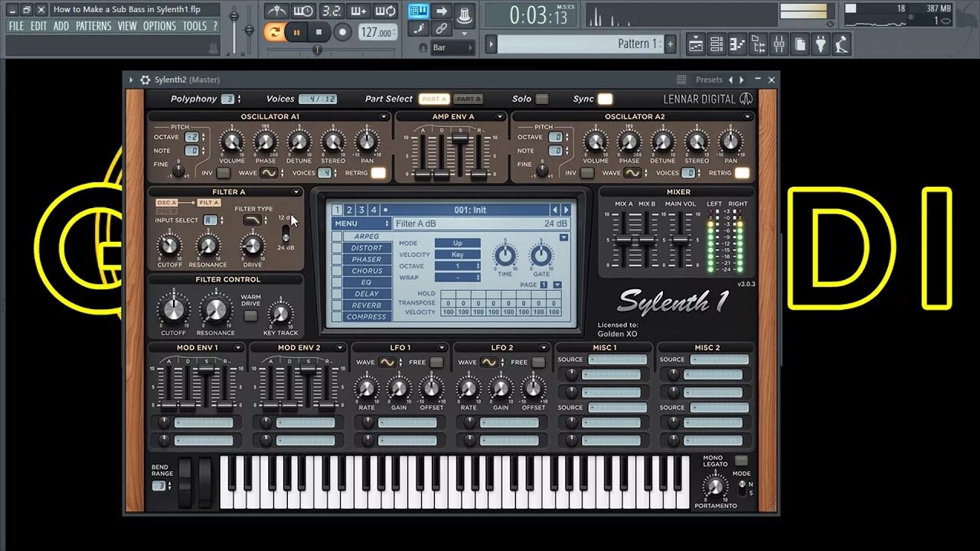This screenshot has width=980, height=551.
Task: Open the piano roll view icon
Action: click(x=737, y=44)
